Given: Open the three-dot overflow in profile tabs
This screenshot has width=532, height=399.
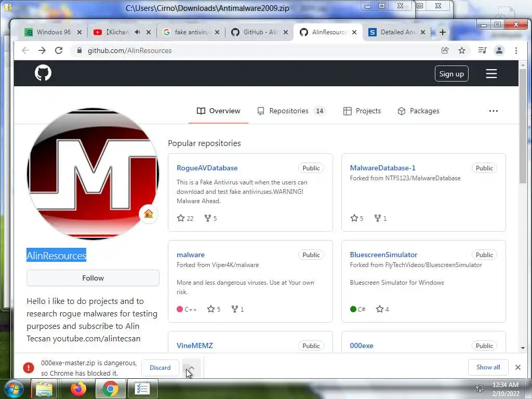Looking at the screenshot, I should 494,111.
